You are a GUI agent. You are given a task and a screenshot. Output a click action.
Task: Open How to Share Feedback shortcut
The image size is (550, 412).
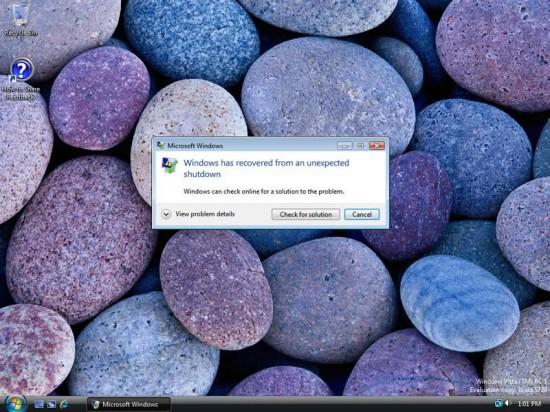[21, 80]
